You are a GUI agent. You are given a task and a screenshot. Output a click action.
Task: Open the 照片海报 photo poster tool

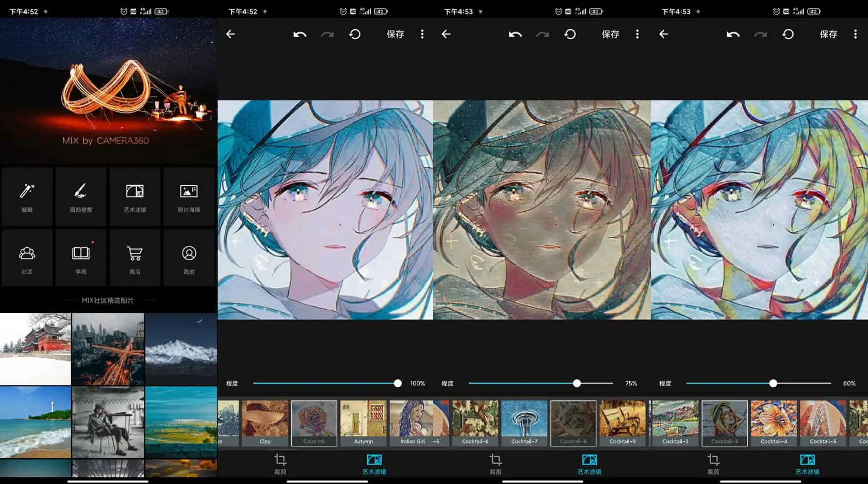tap(189, 197)
